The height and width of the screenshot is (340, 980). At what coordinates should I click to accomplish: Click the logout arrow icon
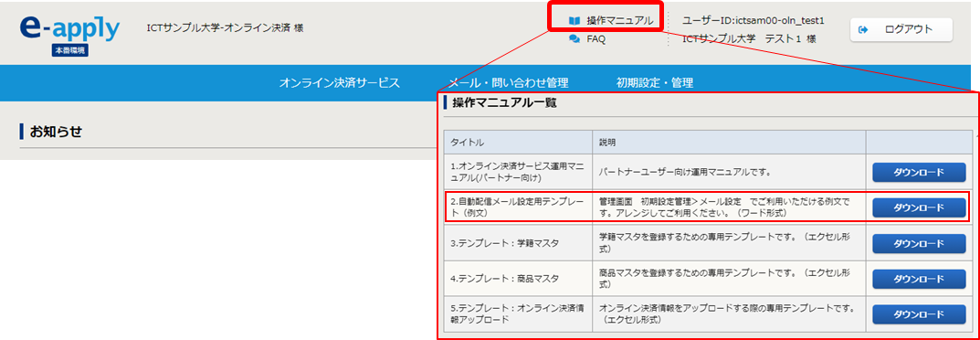pos(864,28)
